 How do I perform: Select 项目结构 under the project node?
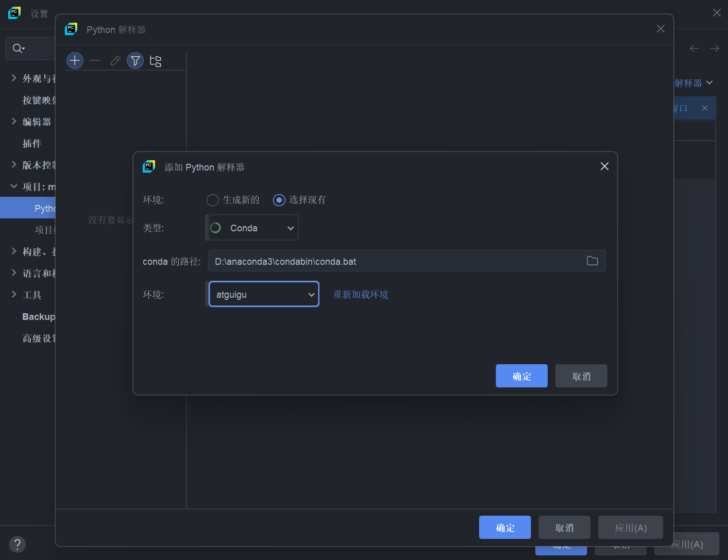45,230
